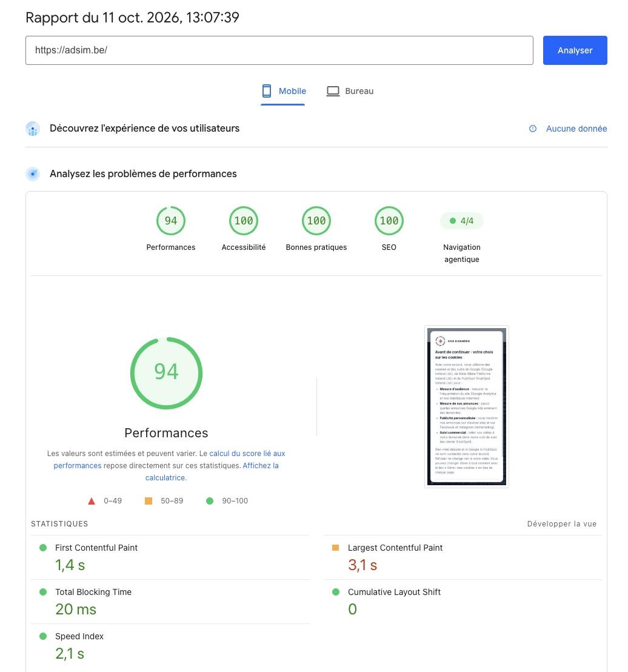The width and height of the screenshot is (628, 672).
Task: Click the orange square 50–89 legend icon
Action: 149,500
